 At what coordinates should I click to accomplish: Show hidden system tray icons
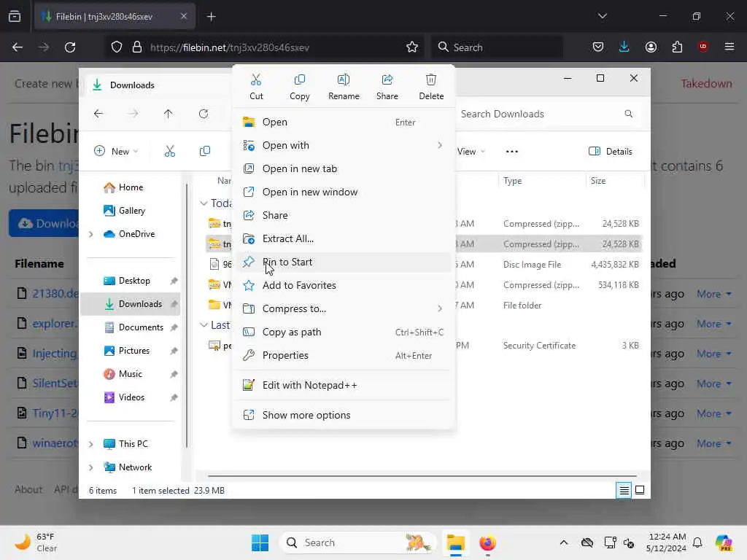click(x=564, y=542)
